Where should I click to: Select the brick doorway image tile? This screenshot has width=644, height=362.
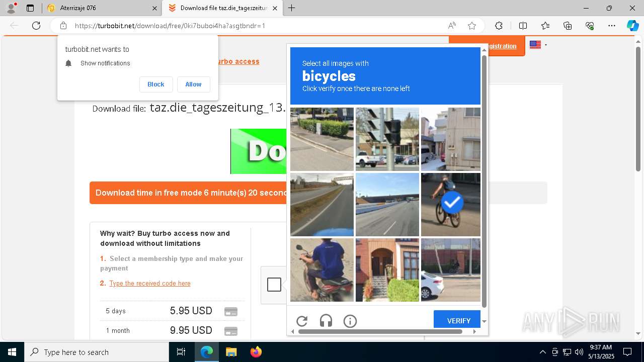[x=387, y=270]
